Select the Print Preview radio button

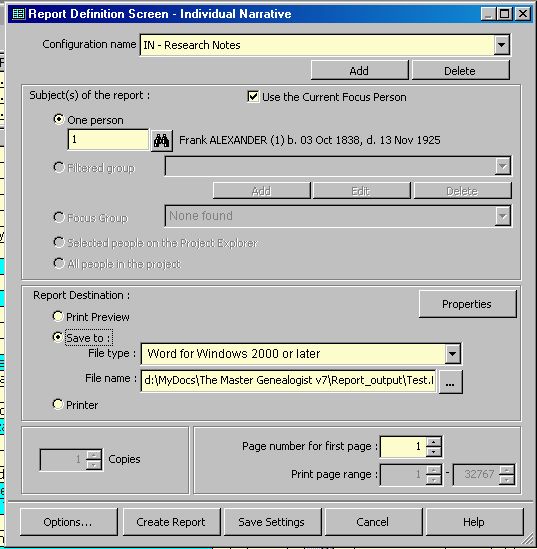point(58,317)
